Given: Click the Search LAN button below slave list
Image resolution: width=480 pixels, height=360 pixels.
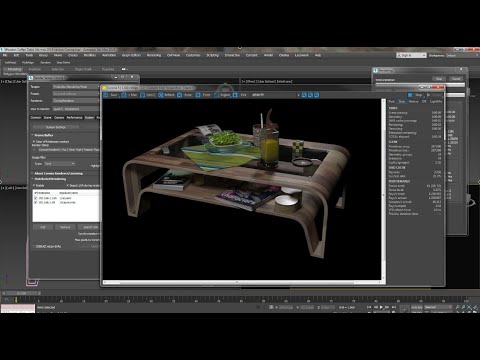Looking at the screenshot, I should (x=90, y=227).
